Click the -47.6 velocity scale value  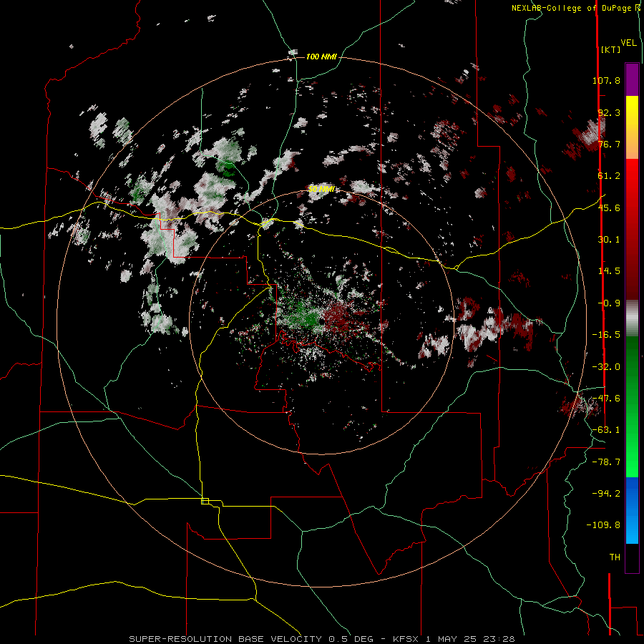[x=606, y=399]
